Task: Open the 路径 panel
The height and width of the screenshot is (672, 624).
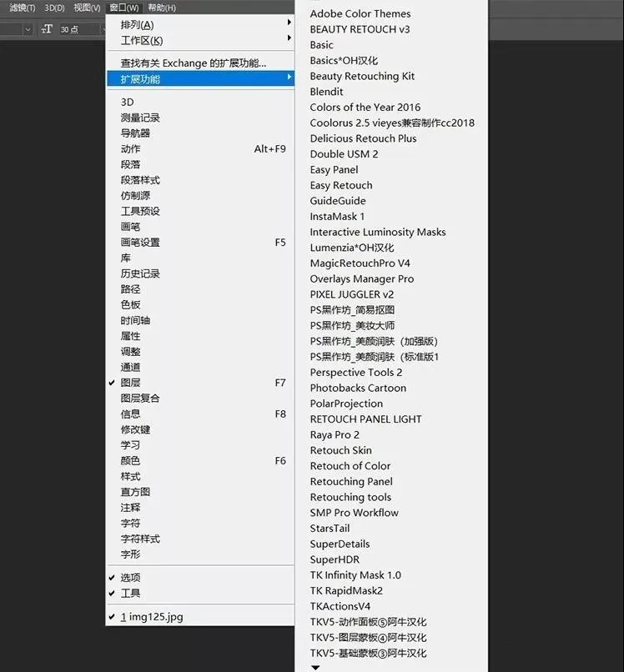Action: click(200, 288)
